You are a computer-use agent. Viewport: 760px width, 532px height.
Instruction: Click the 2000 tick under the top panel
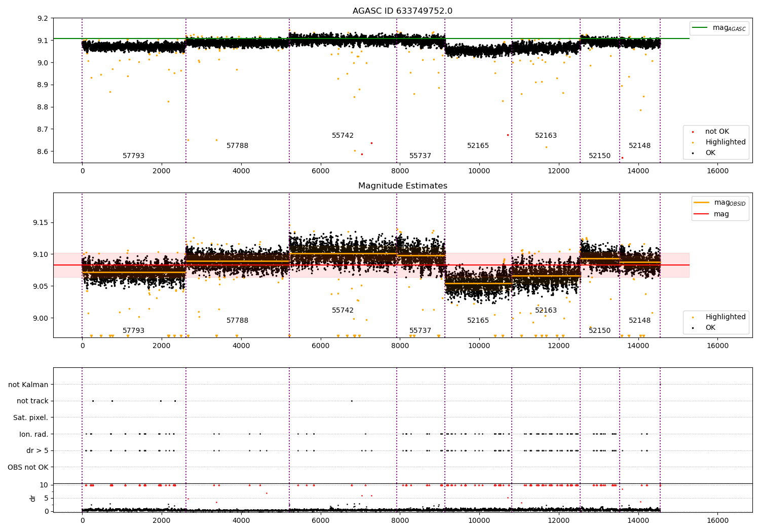162,171
